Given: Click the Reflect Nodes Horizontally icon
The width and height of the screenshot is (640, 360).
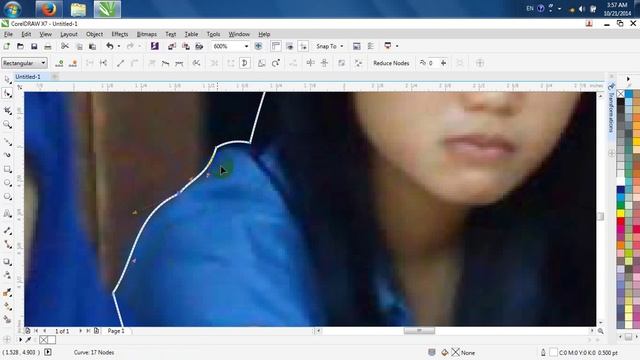Looking at the screenshot, I should point(310,63).
